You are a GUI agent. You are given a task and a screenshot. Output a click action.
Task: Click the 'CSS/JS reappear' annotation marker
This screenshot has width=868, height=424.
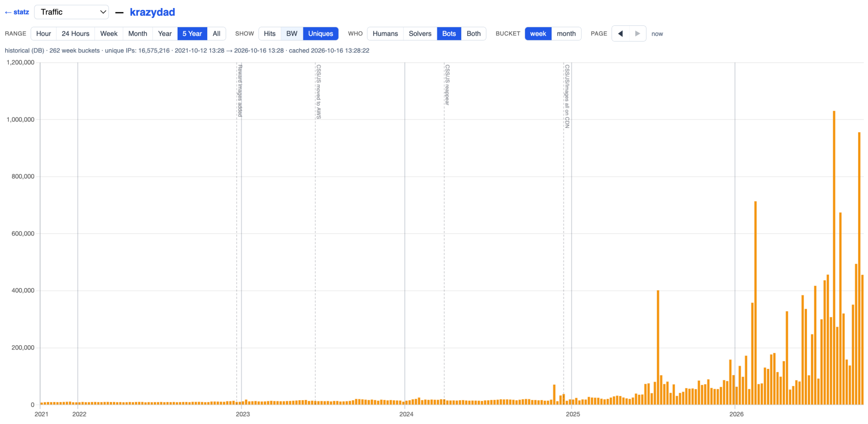pos(447,85)
